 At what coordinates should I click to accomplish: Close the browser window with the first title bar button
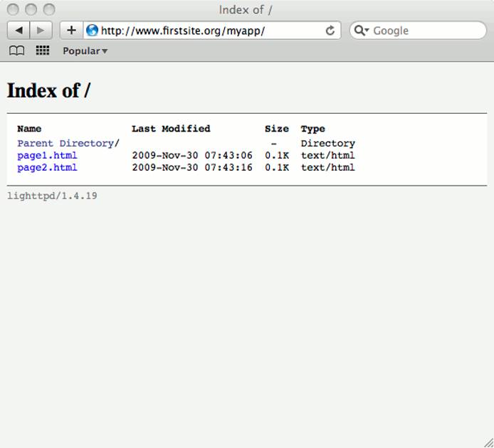point(13,10)
